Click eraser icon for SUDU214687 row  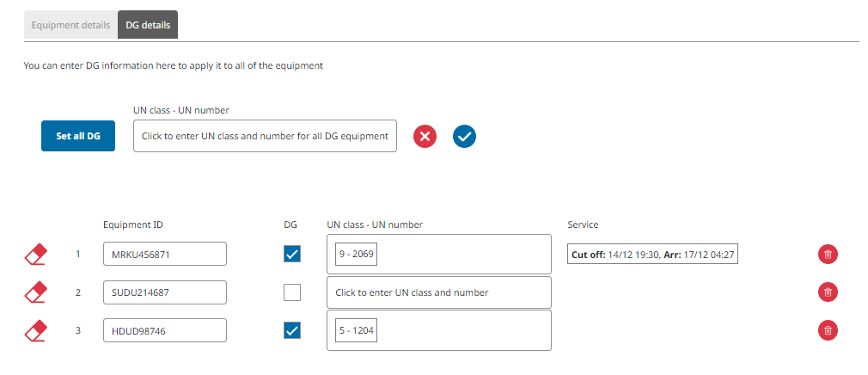35,292
